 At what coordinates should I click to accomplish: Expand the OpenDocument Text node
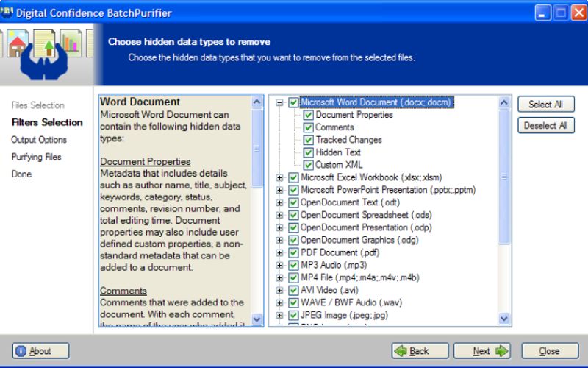coord(279,203)
